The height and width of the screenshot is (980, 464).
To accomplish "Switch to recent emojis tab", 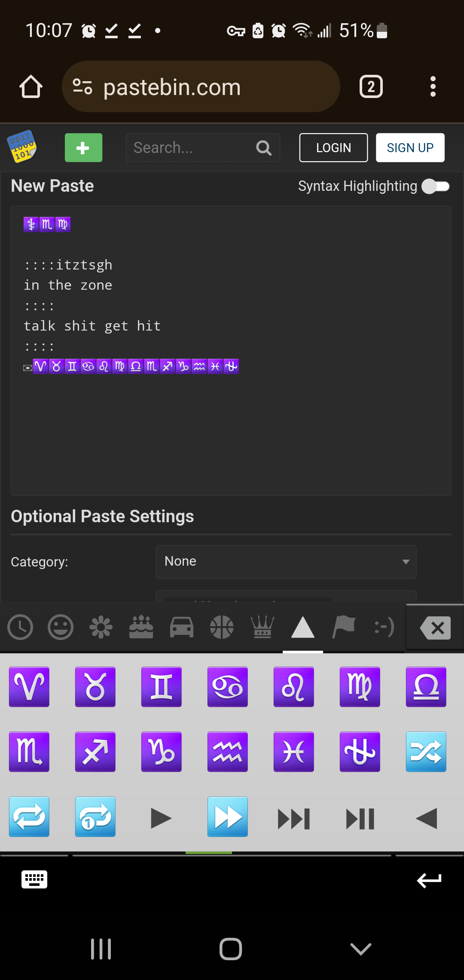I will tap(20, 627).
